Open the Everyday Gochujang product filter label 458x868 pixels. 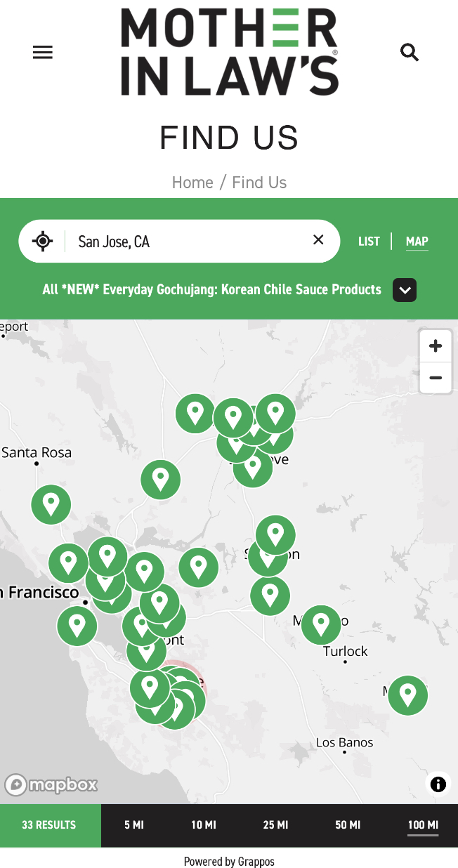click(211, 289)
